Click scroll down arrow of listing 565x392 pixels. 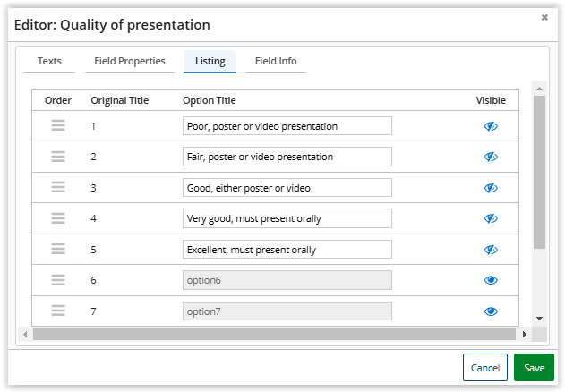point(539,319)
